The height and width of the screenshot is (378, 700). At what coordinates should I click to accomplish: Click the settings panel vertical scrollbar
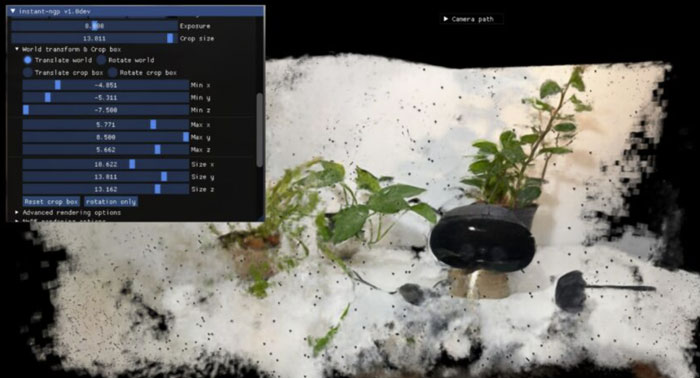click(x=260, y=130)
